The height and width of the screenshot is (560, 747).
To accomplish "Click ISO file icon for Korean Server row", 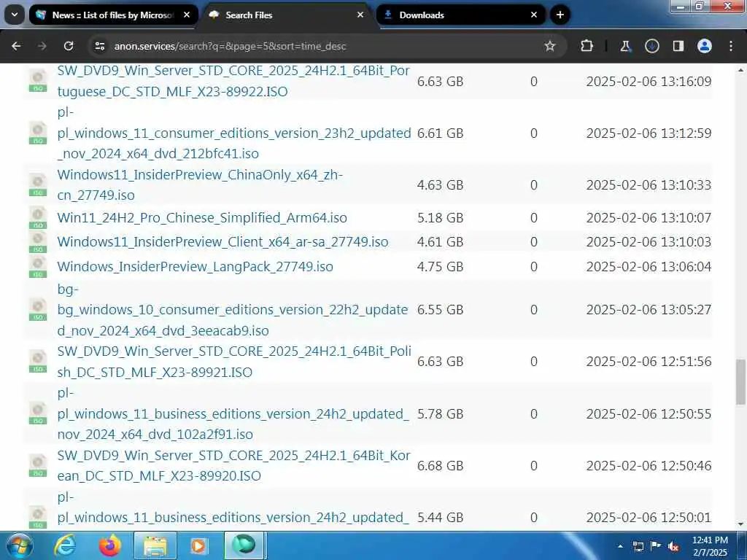I will coord(38,465).
